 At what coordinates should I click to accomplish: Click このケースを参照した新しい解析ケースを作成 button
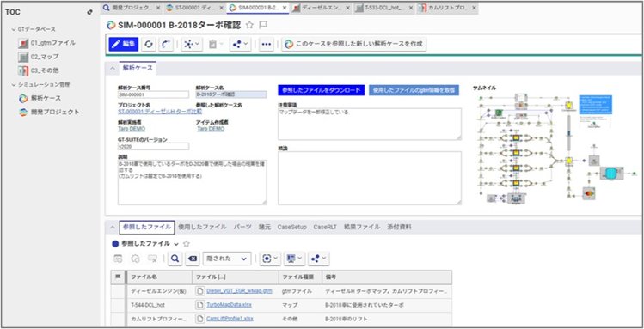[354, 45]
